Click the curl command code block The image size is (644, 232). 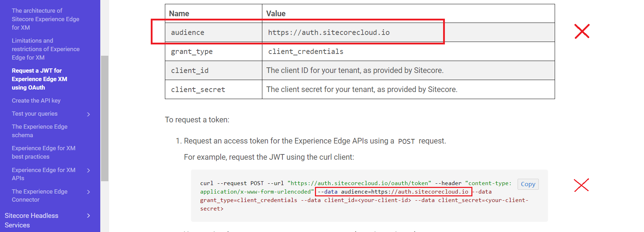369,196
